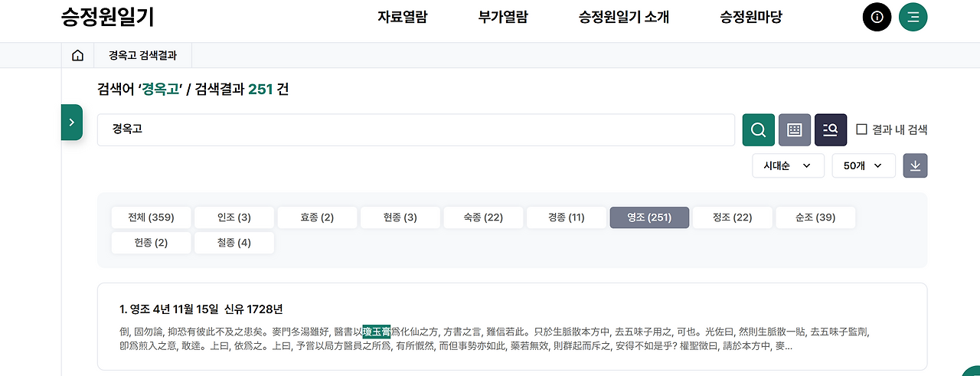Select the 효종 (2) filter tab

tap(317, 217)
